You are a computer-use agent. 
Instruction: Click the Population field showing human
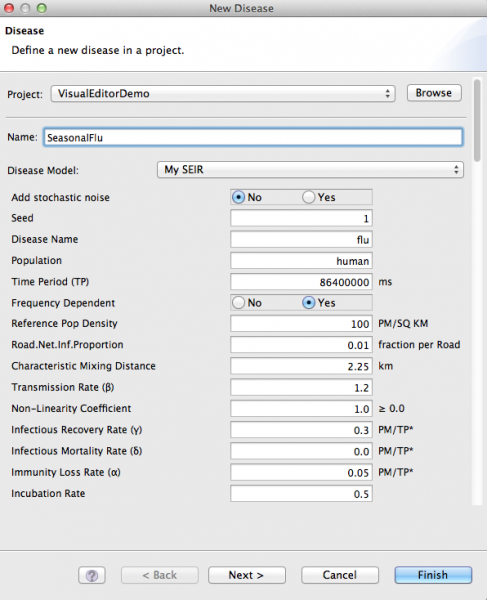tap(301, 261)
